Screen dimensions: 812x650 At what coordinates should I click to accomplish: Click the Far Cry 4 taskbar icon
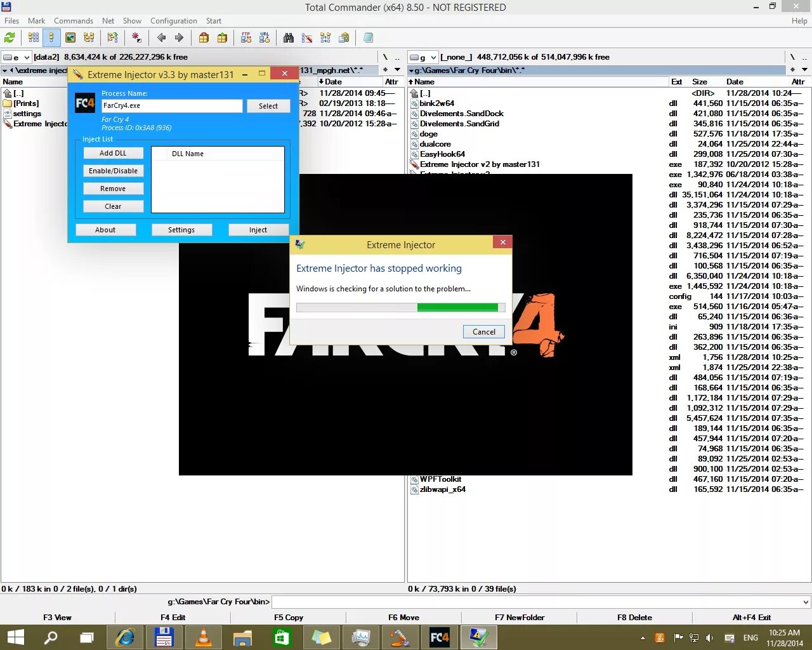click(x=440, y=637)
